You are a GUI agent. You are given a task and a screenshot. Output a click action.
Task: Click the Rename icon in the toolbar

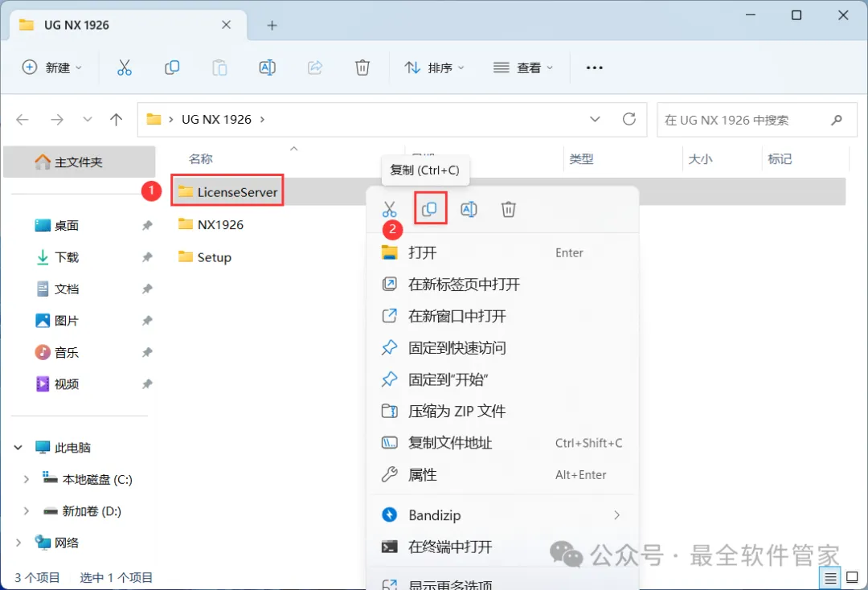click(268, 68)
